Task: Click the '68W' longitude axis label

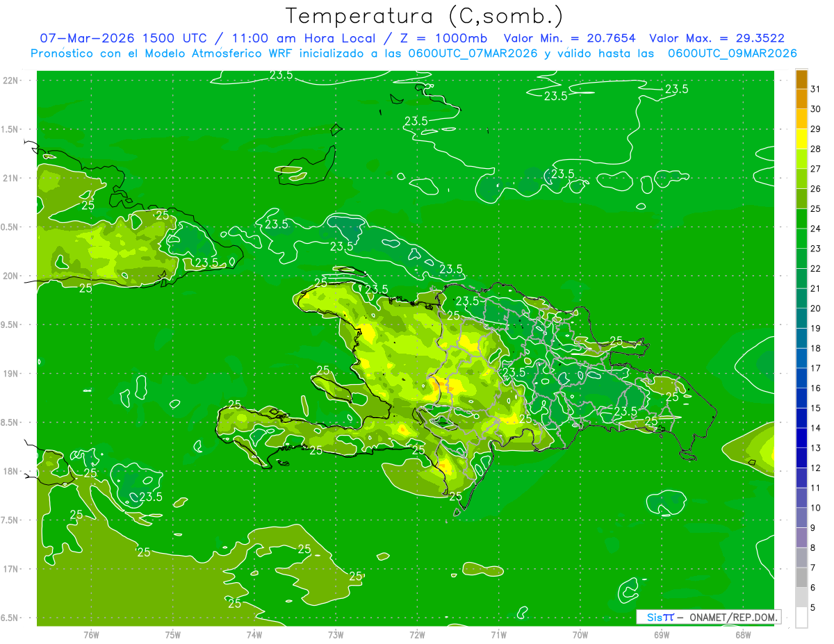Action: pos(743,634)
